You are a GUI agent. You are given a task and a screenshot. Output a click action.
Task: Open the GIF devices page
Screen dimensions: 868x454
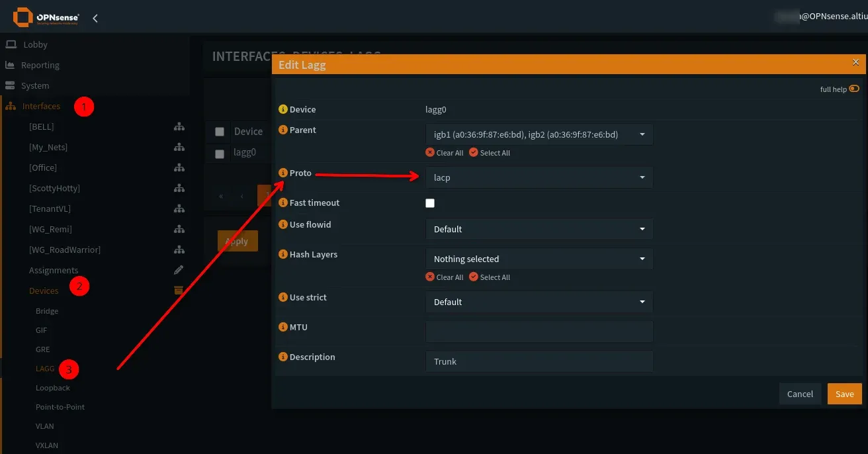pyautogui.click(x=41, y=330)
